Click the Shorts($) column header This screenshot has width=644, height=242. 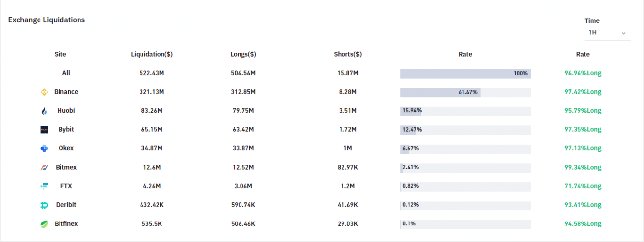pos(347,54)
